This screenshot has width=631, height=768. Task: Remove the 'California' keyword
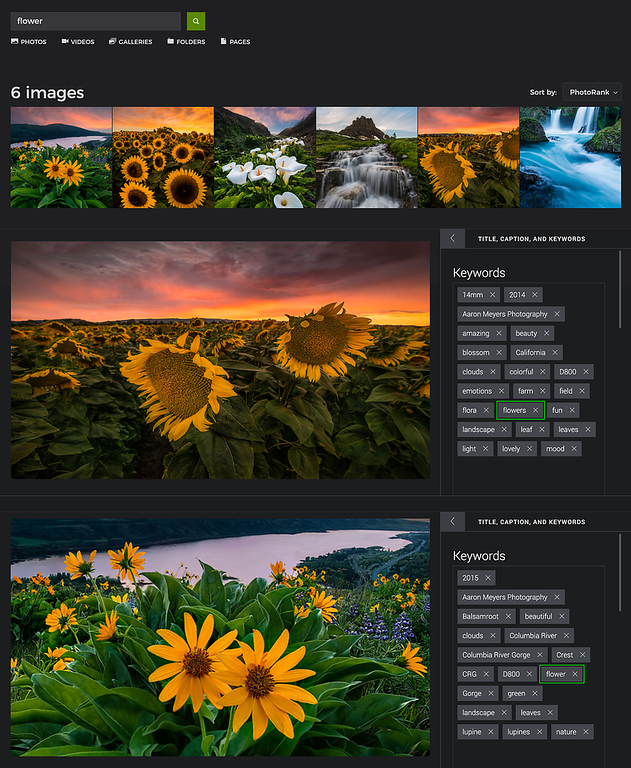tap(555, 352)
